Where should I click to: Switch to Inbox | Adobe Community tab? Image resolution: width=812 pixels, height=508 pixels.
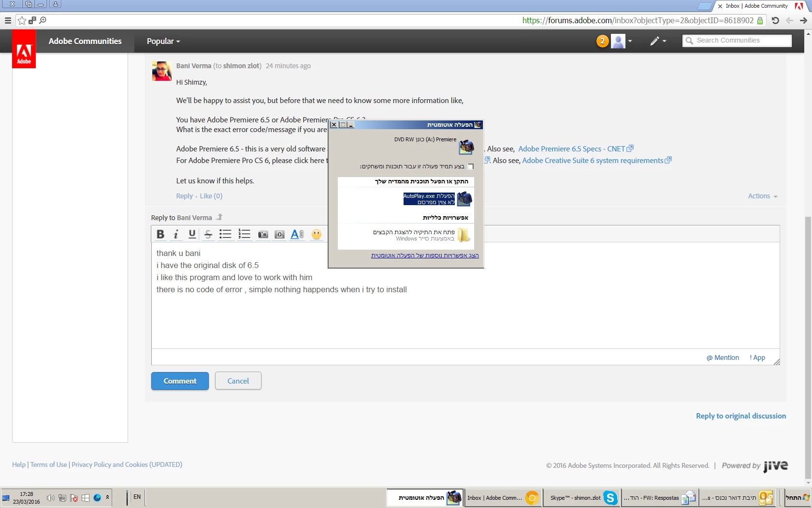click(756, 6)
